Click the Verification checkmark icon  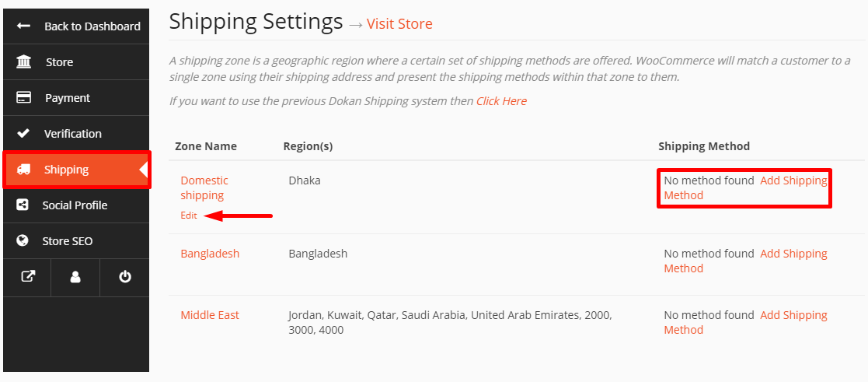tap(23, 134)
